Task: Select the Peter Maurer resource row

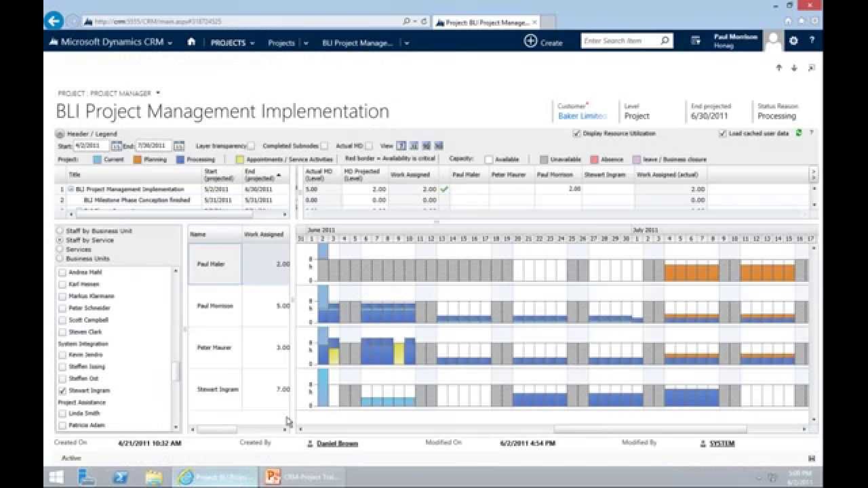Action: coord(239,348)
